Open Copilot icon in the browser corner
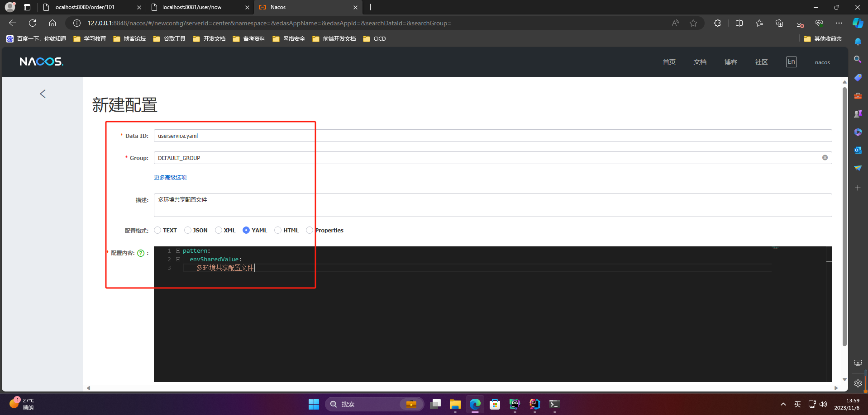The width and height of the screenshot is (868, 415). click(x=858, y=23)
